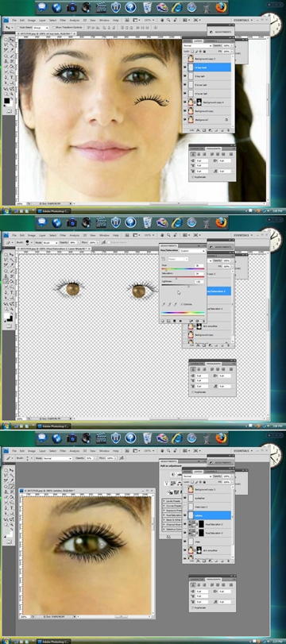Viewport: 286px width, 644px height.
Task: Open Recycle Bin icon in middle screenshot dock
Action: point(148,222)
